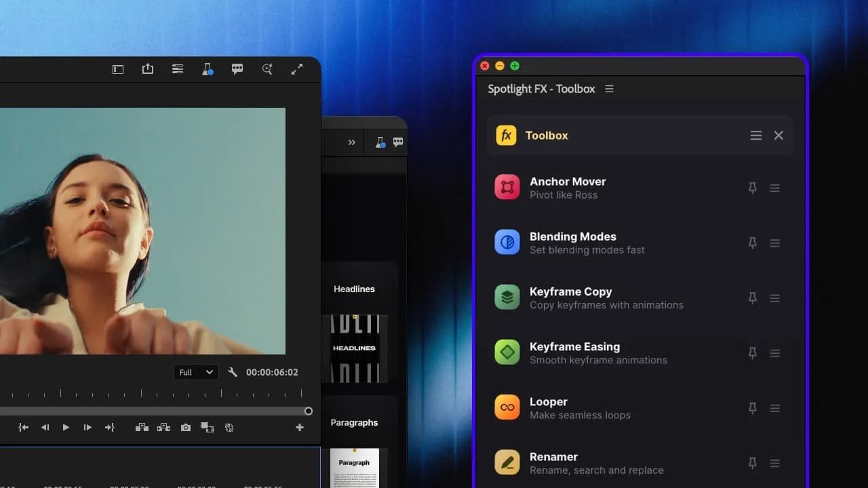Screen dimensions: 868x488
Task: Pin the Anchor Mover tool
Action: [752, 188]
